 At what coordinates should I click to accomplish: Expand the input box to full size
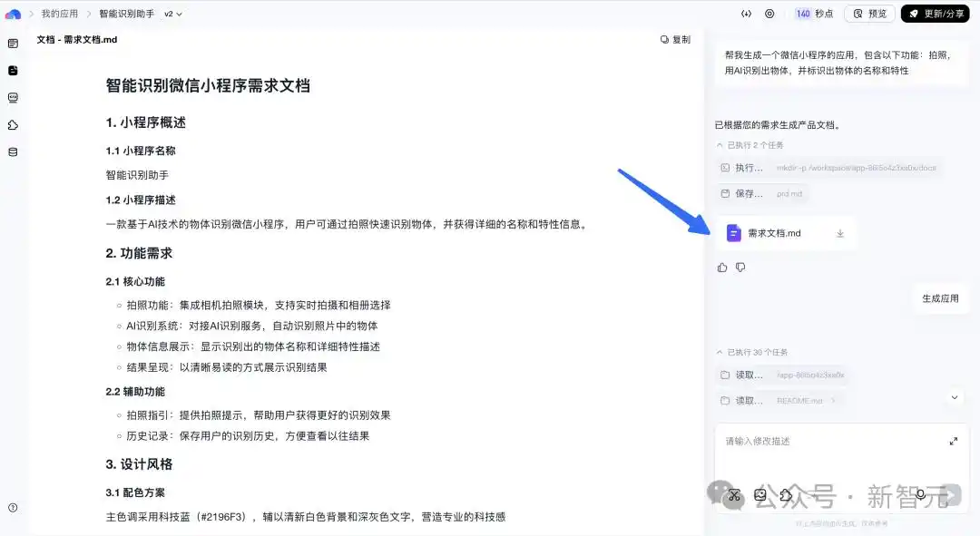[953, 442]
